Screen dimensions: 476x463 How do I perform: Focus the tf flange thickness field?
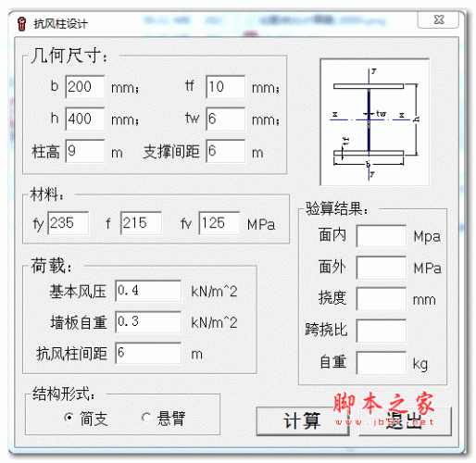pos(226,87)
